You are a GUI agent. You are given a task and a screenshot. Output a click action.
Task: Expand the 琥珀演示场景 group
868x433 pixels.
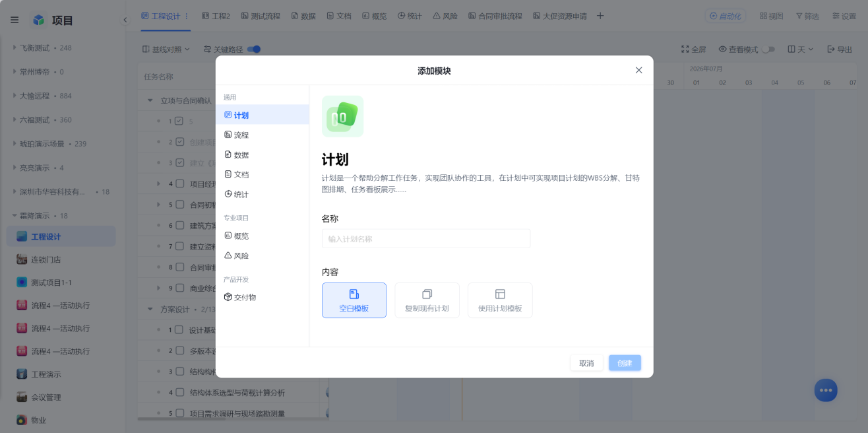[15, 143]
